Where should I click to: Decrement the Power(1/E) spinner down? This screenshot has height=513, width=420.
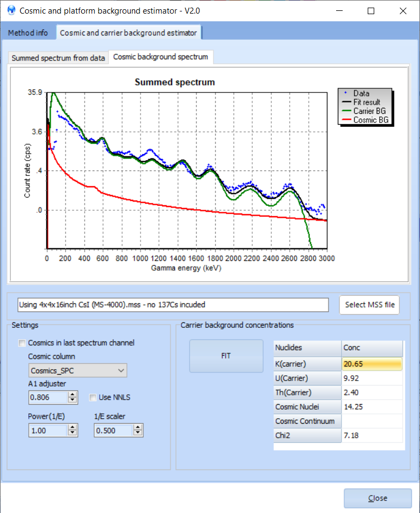tap(73, 433)
